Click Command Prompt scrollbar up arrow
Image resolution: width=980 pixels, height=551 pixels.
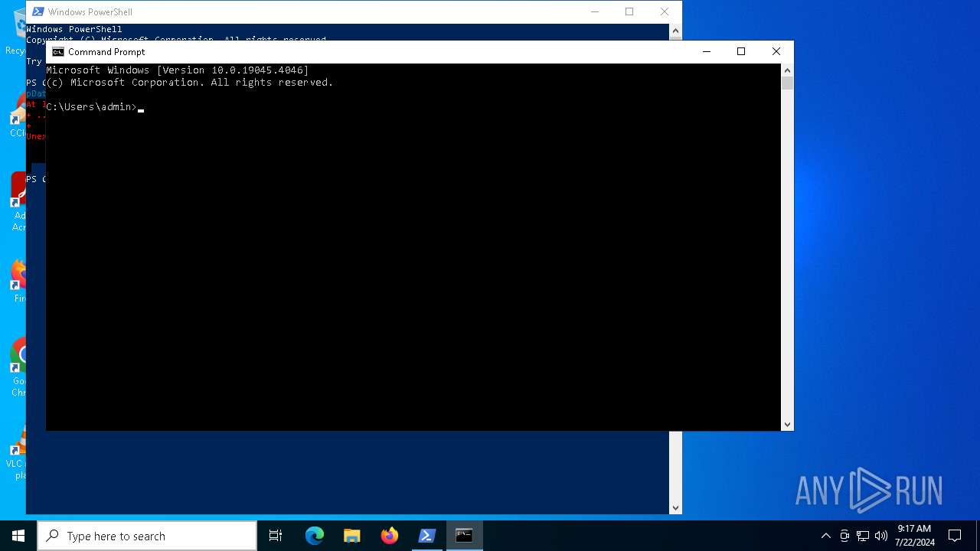point(787,70)
